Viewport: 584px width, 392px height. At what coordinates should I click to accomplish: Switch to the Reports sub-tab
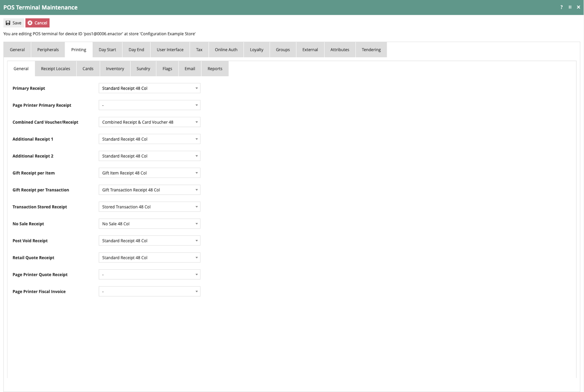pyautogui.click(x=215, y=69)
